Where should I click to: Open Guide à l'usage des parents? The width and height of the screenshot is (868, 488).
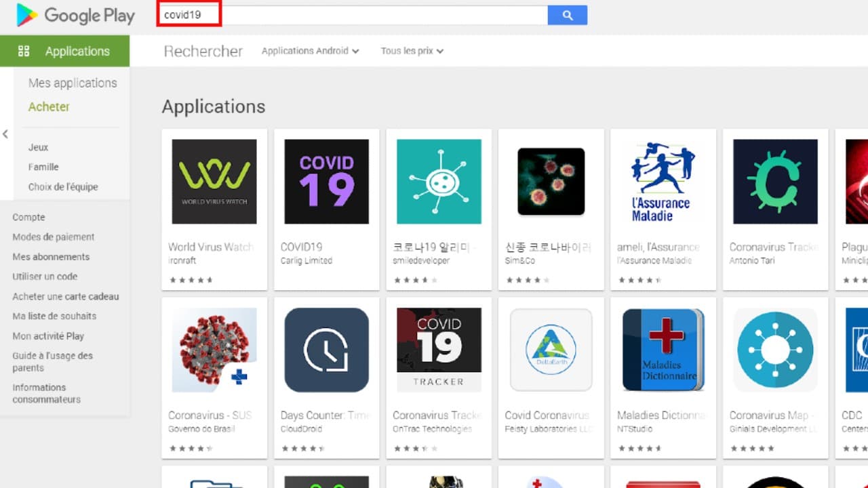(x=52, y=362)
